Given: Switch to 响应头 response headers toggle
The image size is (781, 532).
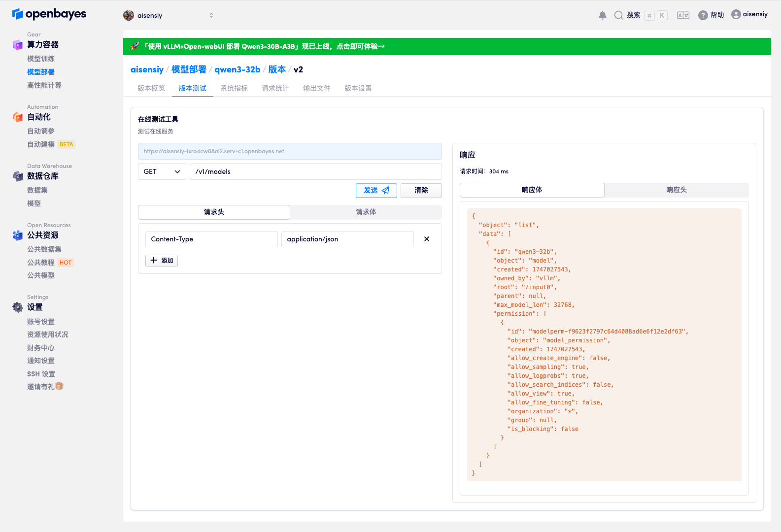Looking at the screenshot, I should pyautogui.click(x=676, y=190).
